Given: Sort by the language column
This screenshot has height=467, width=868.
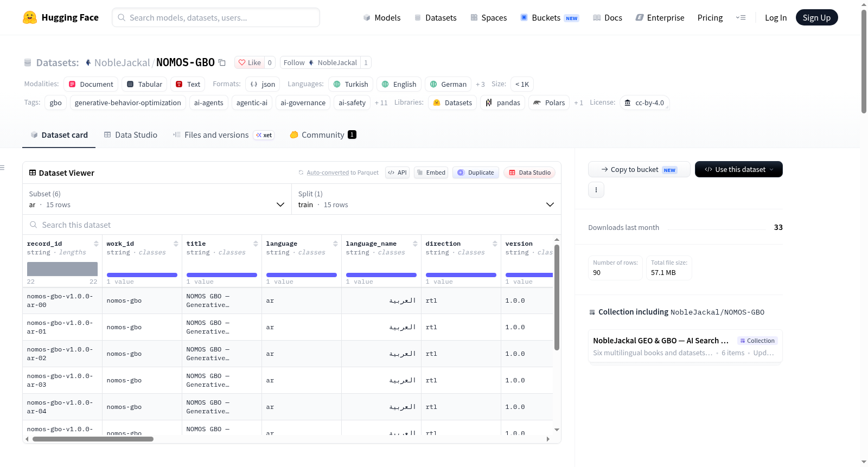Looking at the screenshot, I should (x=335, y=244).
